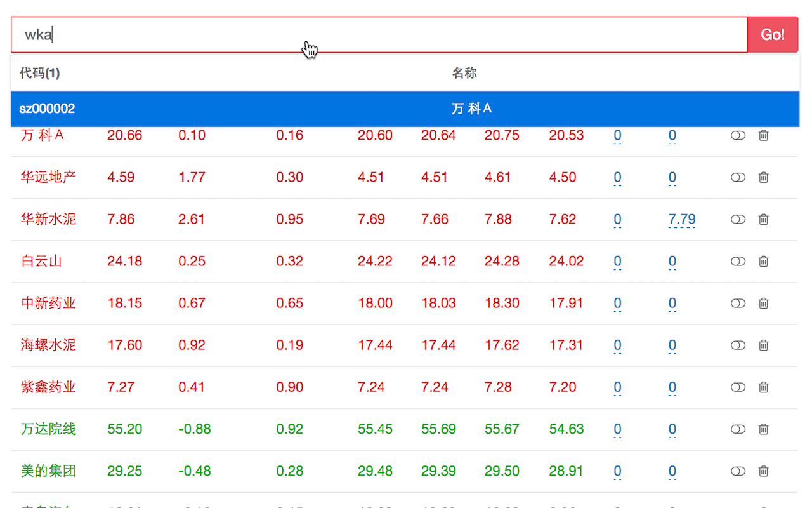This screenshot has height=508, width=812.
Task: Delete the 华远地产 stock row
Action: click(x=764, y=177)
